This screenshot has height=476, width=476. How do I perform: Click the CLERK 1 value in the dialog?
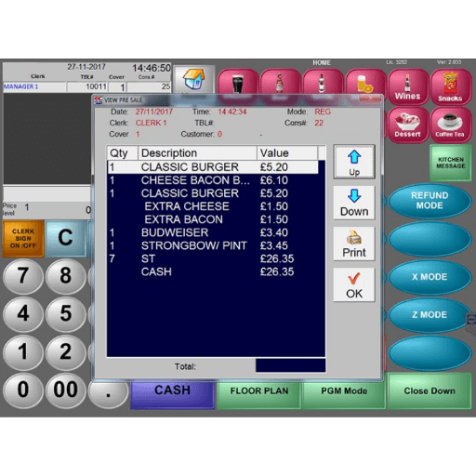click(151, 123)
